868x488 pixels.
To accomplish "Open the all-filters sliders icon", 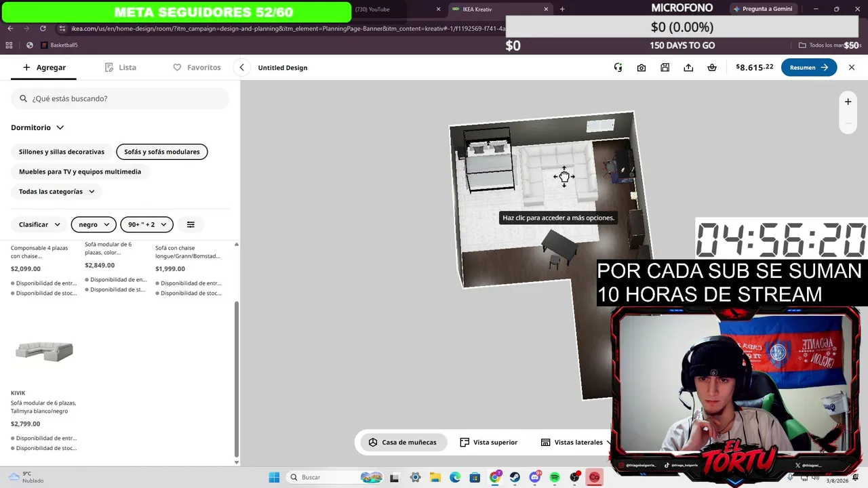I will point(191,224).
